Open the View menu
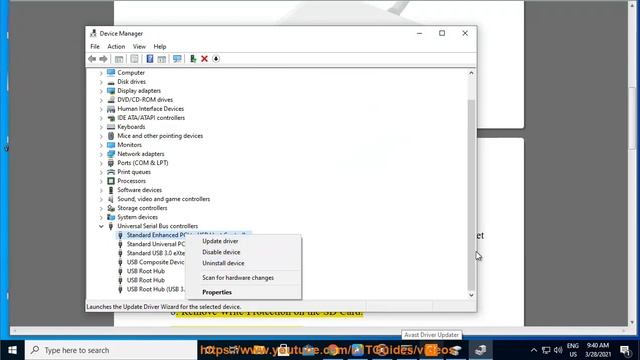640x360 pixels. coord(139,47)
